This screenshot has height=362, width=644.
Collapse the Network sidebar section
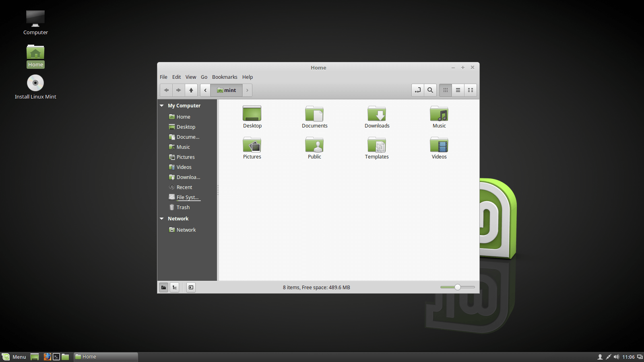click(x=162, y=219)
